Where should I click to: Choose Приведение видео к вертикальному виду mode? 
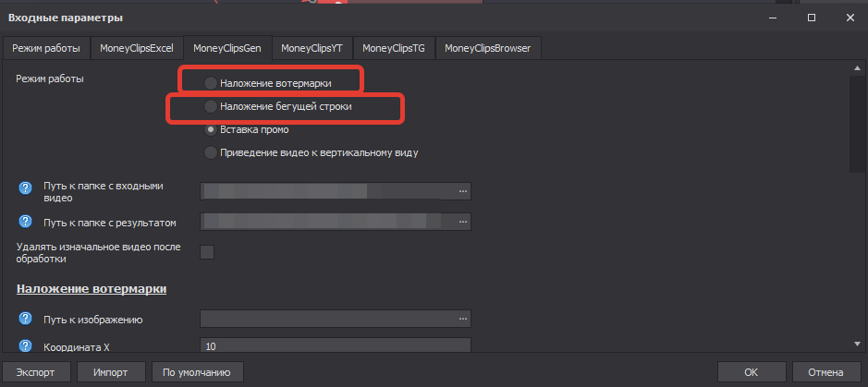point(212,152)
